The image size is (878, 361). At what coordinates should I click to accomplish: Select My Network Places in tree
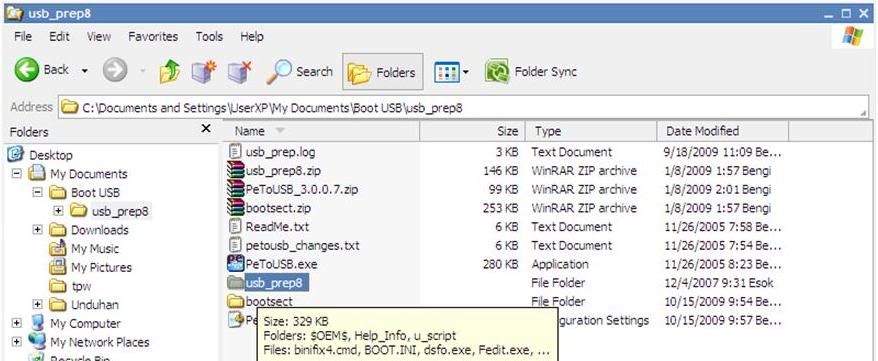[100, 342]
